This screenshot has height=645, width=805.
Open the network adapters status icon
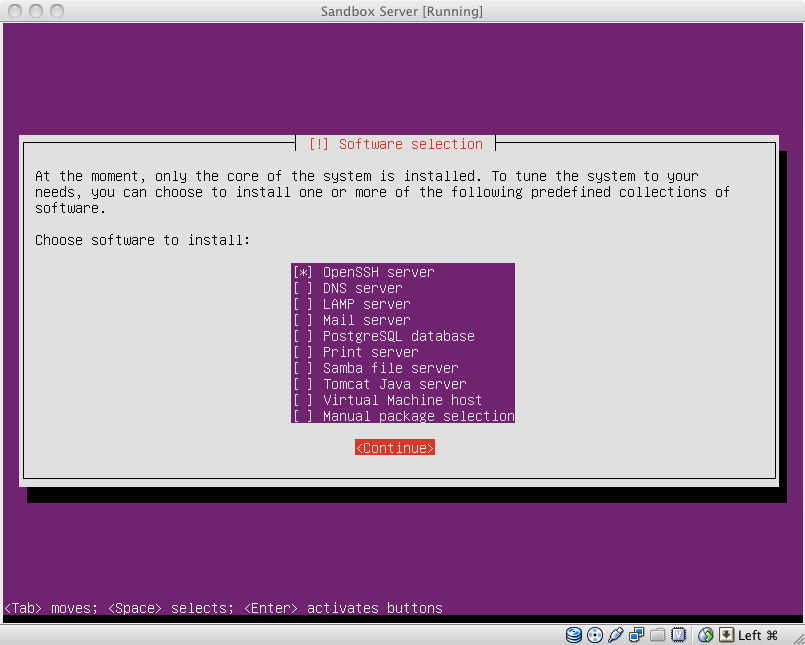[x=637, y=635]
